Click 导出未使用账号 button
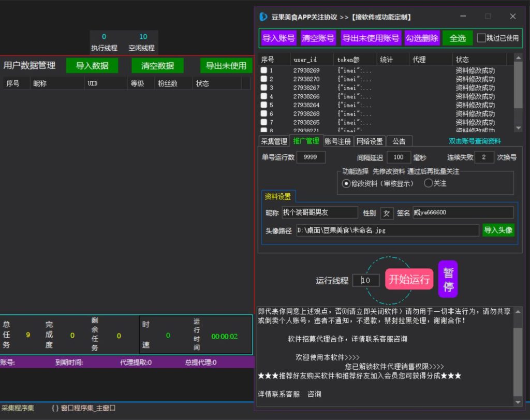 click(371, 38)
